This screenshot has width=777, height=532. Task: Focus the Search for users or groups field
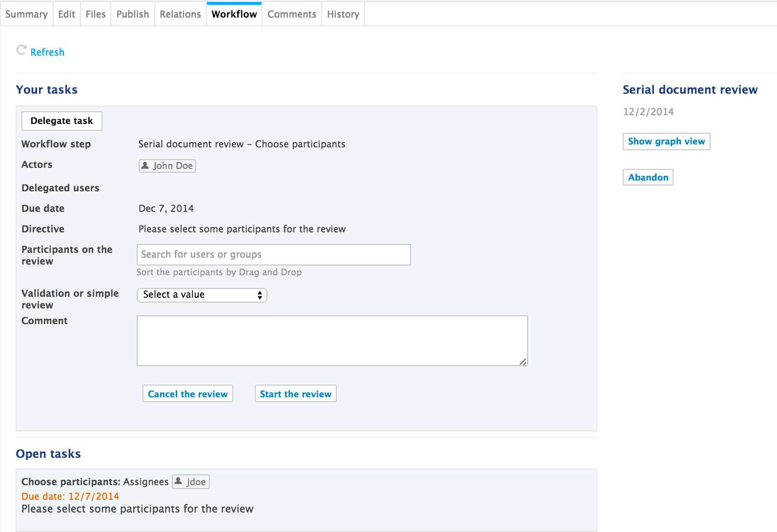tap(274, 255)
